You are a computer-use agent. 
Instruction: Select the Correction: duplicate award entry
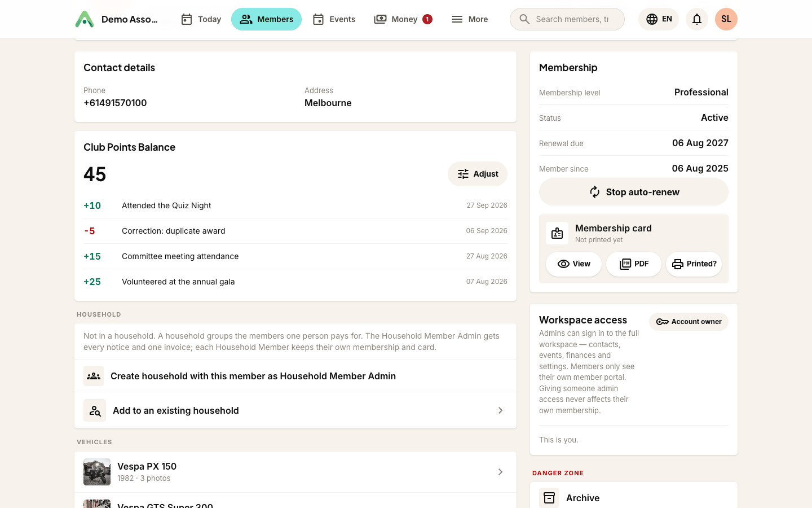(295, 231)
